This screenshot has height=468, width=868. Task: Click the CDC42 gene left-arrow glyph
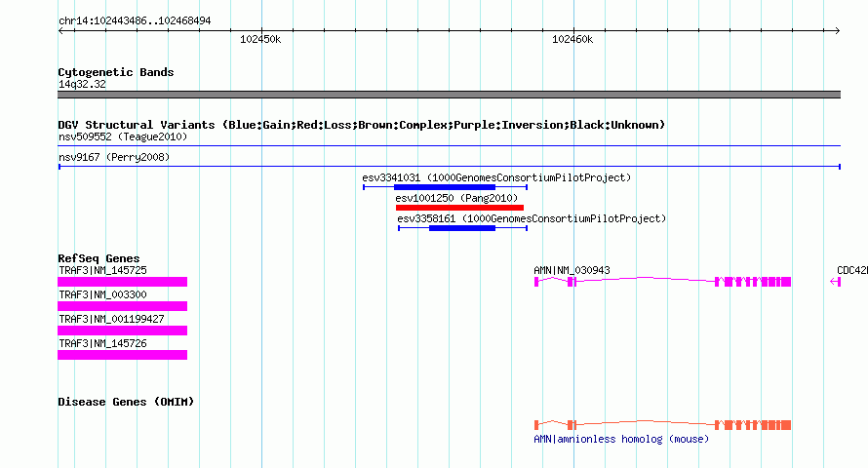[x=836, y=282]
